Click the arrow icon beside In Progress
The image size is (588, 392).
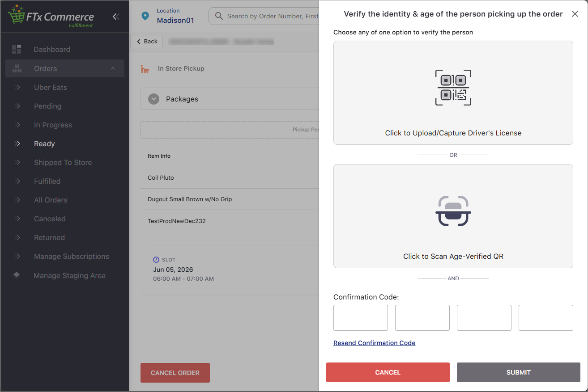[17, 125]
